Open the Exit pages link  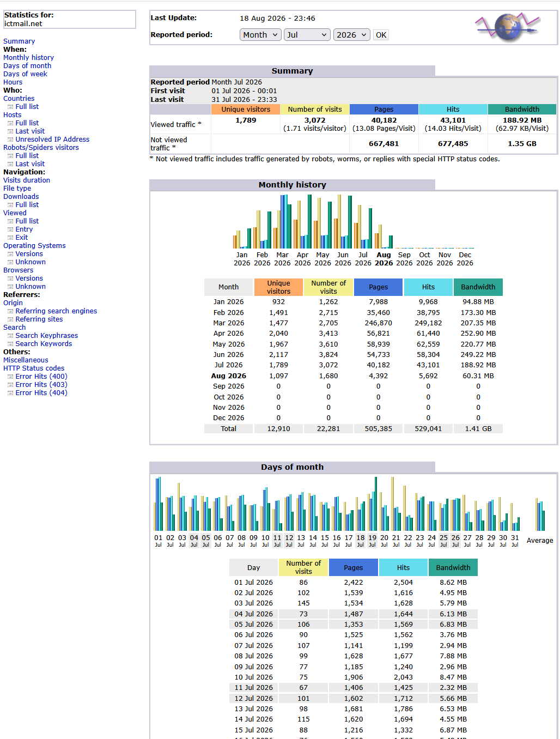pyautogui.click(x=22, y=238)
